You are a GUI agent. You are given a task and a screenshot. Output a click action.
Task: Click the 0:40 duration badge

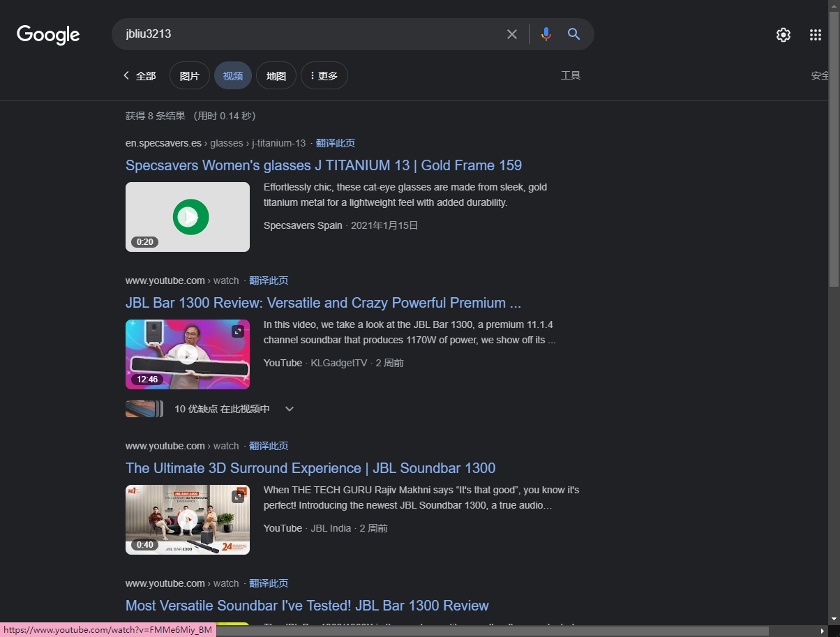coord(144,545)
